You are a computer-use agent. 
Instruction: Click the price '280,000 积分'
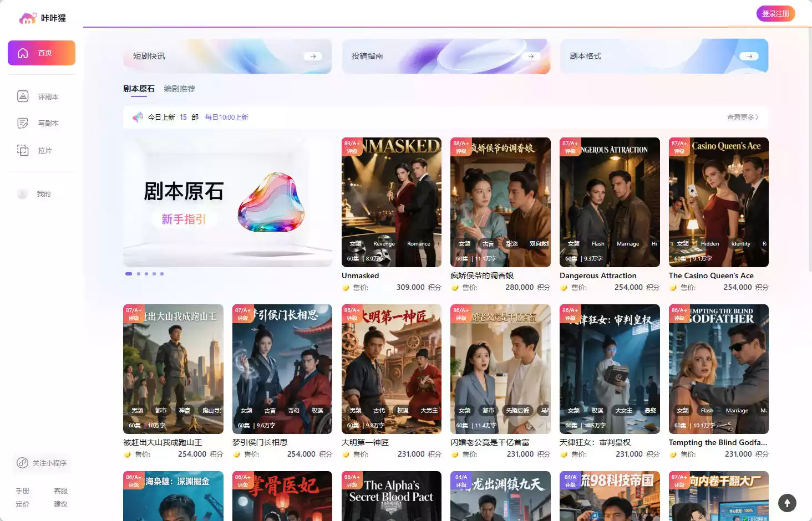[x=528, y=288]
